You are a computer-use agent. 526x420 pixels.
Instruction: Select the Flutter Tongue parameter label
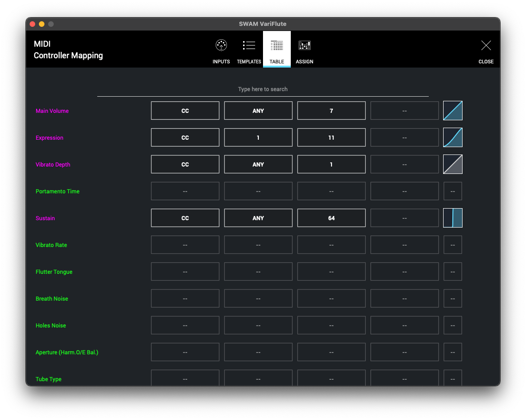(x=54, y=272)
